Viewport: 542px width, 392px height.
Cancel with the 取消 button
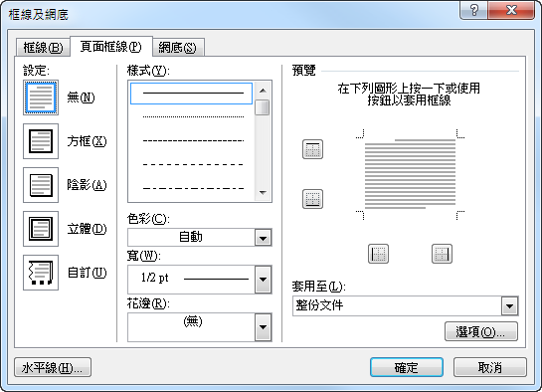pos(490,367)
